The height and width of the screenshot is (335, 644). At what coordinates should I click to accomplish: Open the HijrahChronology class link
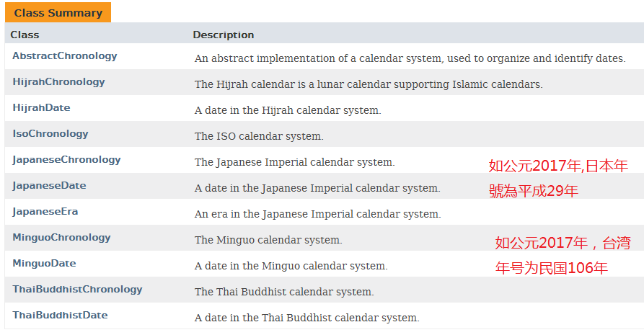[58, 81]
